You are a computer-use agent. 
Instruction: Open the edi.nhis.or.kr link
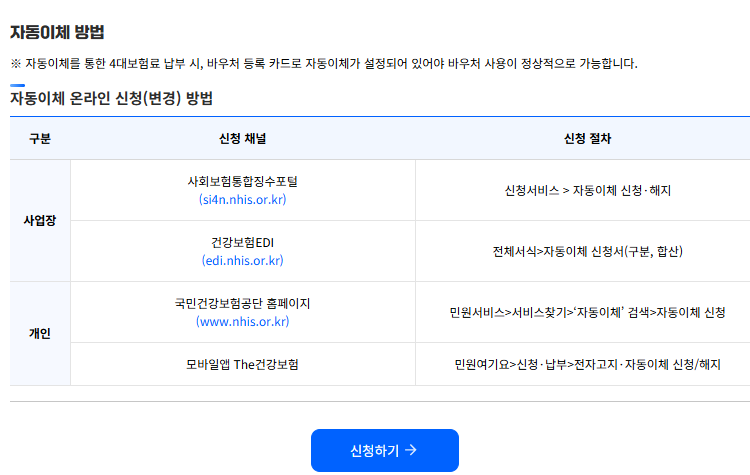pos(242,260)
